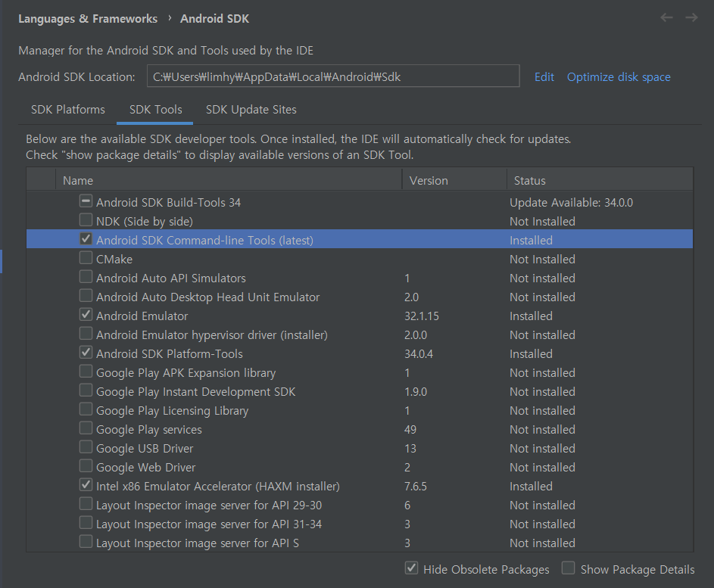Click Optimize disk space link
The height and width of the screenshot is (588, 714).
(619, 77)
